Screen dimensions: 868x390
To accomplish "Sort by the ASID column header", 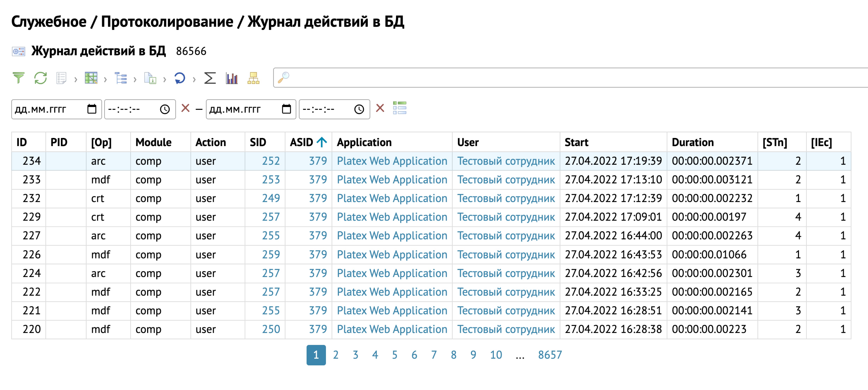I will pyautogui.click(x=309, y=142).
